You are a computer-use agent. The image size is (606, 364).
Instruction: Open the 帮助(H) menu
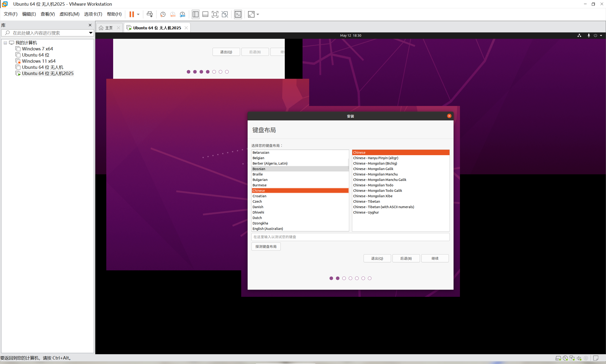coord(114,14)
